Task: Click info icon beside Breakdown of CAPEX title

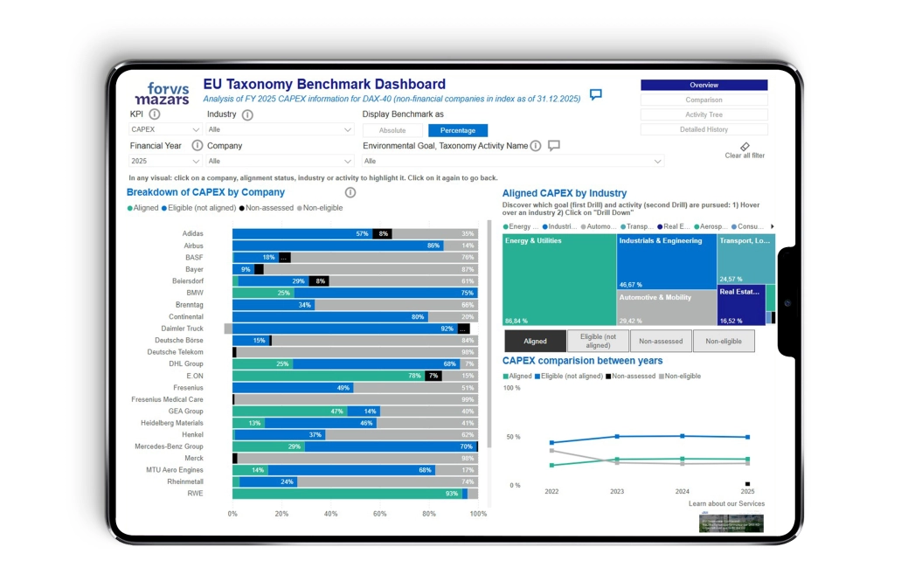Action: point(350,192)
